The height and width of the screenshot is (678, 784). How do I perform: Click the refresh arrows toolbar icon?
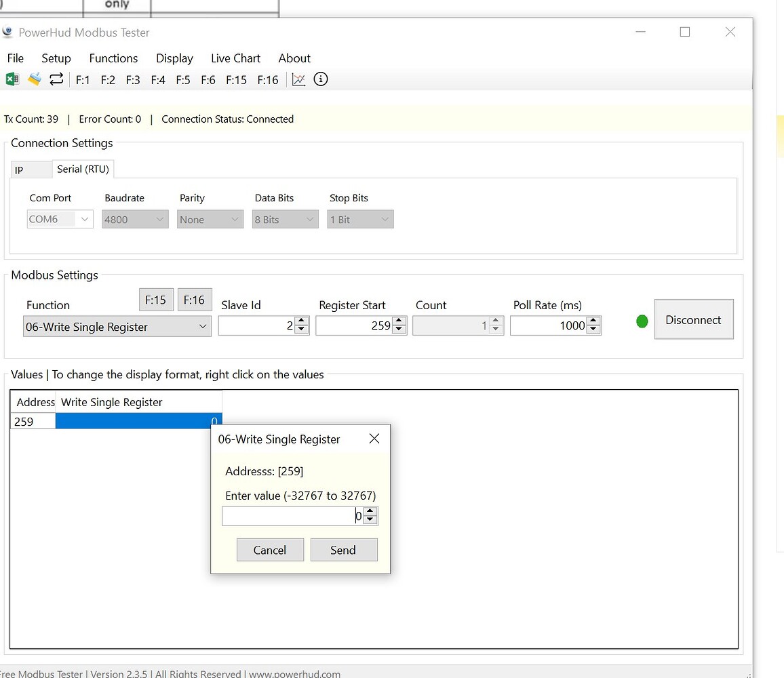point(56,79)
